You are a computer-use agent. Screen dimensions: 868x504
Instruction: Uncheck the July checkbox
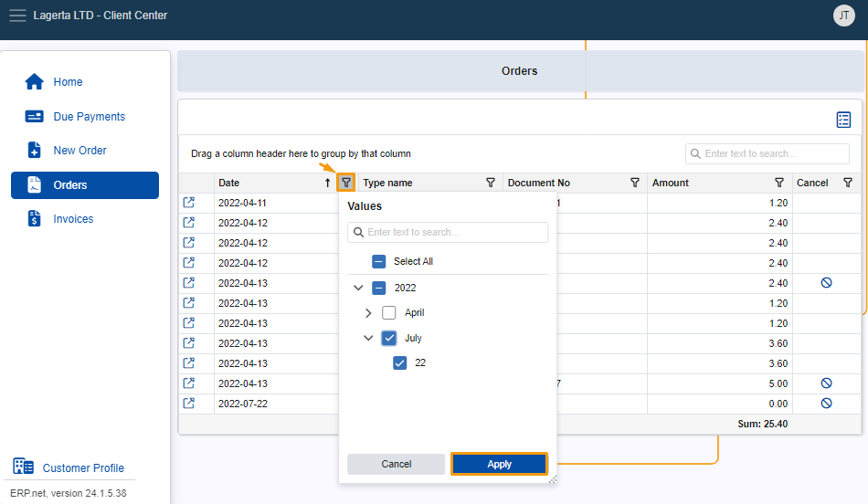(x=389, y=338)
